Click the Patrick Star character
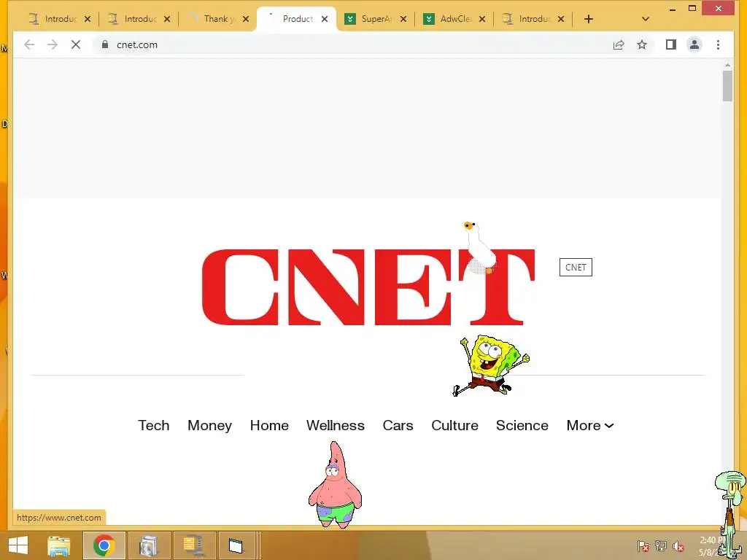Image resolution: width=747 pixels, height=560 pixels. tap(336, 485)
